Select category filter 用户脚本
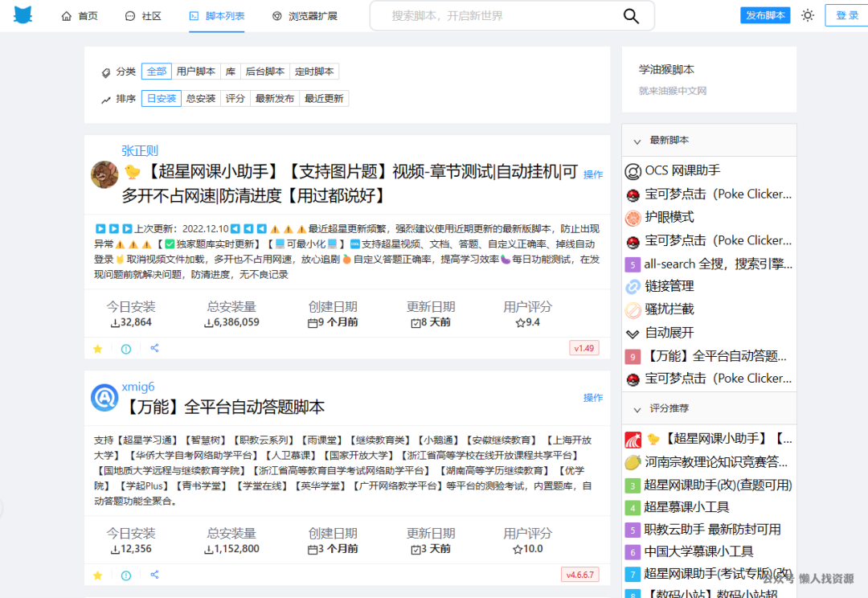 [x=195, y=72]
